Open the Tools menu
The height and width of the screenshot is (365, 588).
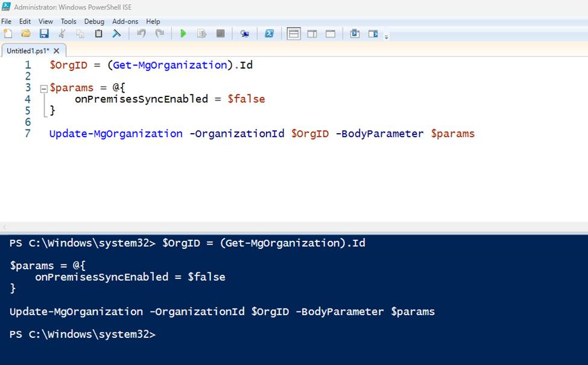click(69, 21)
